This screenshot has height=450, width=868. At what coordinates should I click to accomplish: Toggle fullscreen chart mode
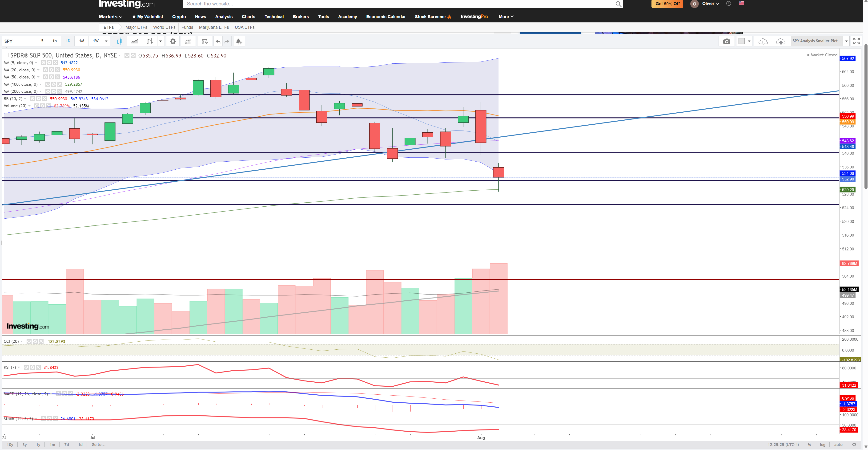coord(856,41)
